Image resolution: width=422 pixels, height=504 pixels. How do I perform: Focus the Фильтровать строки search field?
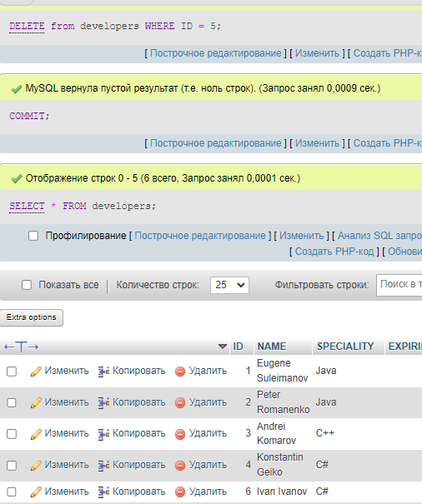click(399, 285)
